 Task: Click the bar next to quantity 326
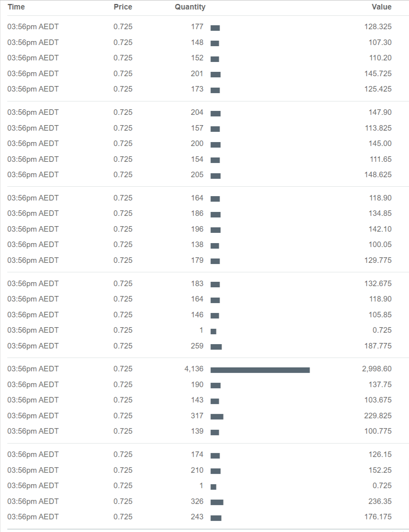[x=217, y=502]
